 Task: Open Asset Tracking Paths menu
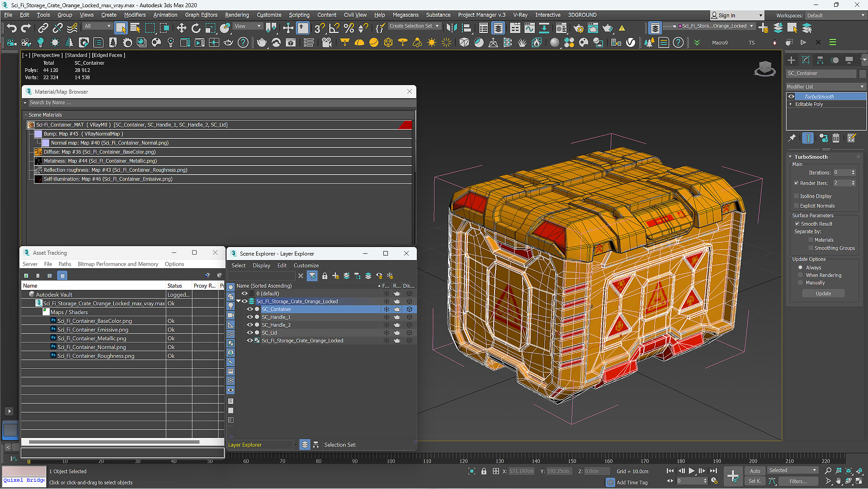[x=65, y=264]
